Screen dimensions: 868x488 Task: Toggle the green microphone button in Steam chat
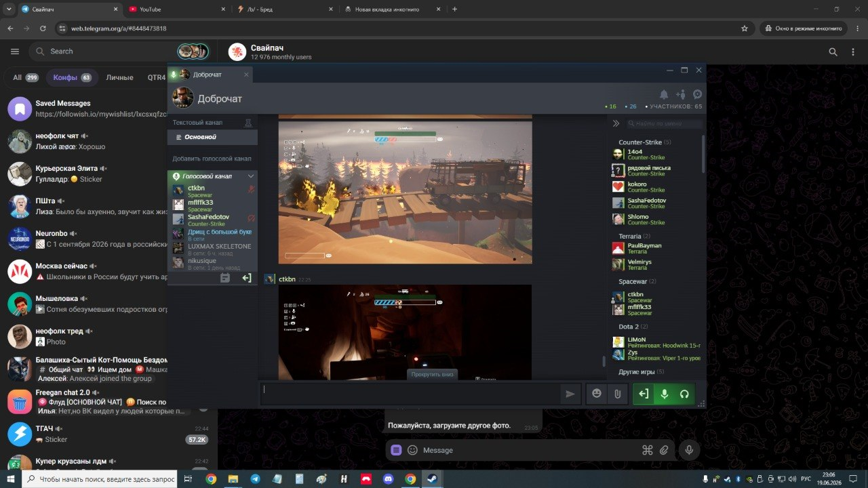pos(665,394)
